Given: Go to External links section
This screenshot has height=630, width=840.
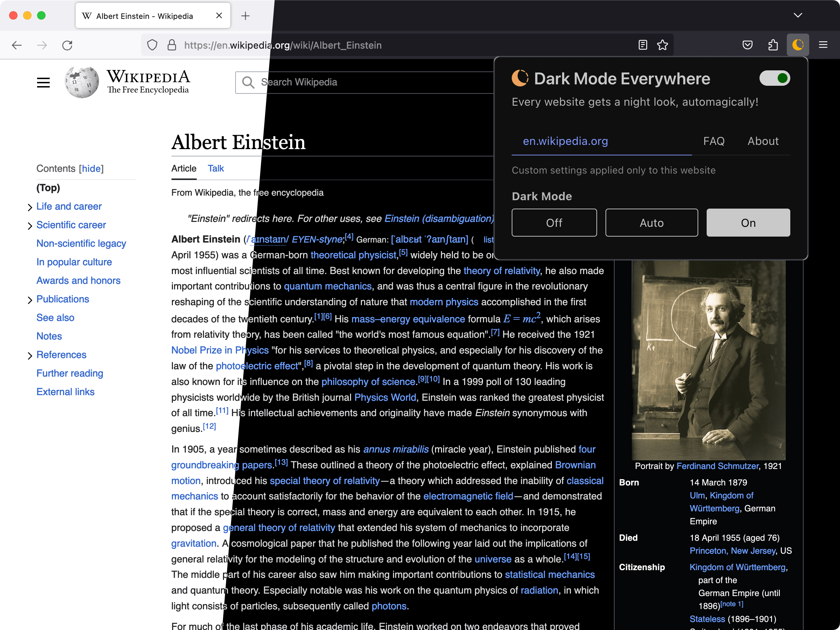Looking at the screenshot, I should (65, 392).
